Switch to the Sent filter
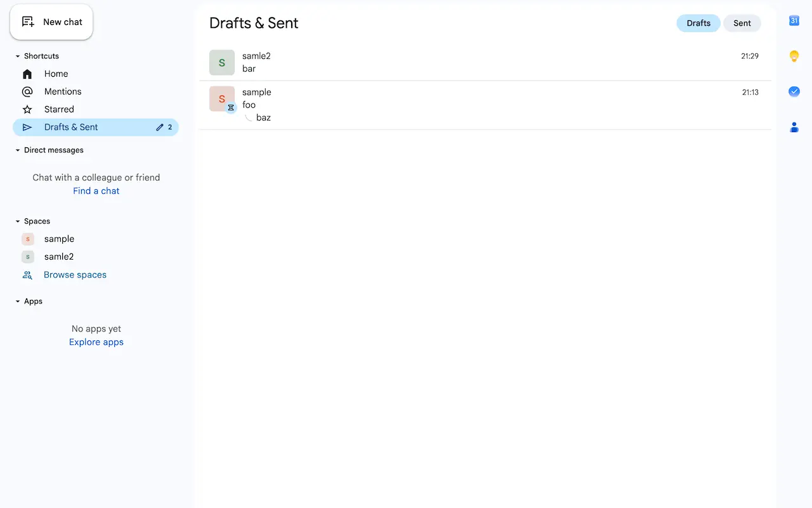The width and height of the screenshot is (812, 508). coord(742,23)
